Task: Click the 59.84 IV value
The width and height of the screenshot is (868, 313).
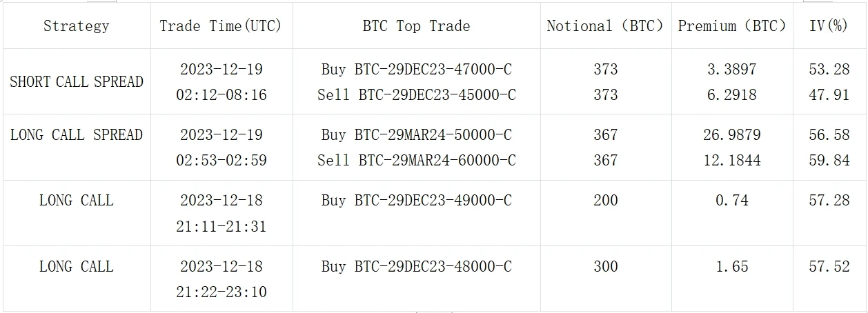Action: click(829, 161)
